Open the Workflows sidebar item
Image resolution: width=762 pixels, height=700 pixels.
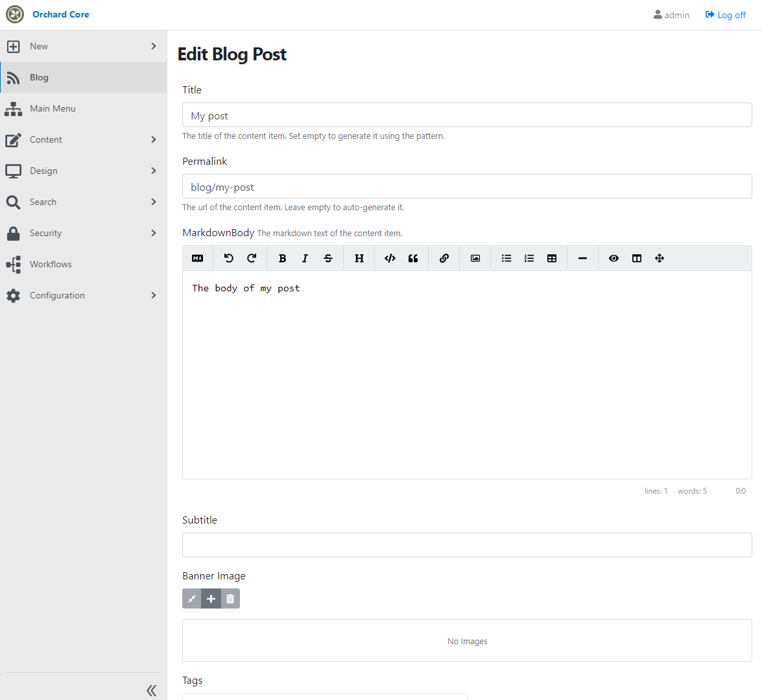[x=84, y=264]
